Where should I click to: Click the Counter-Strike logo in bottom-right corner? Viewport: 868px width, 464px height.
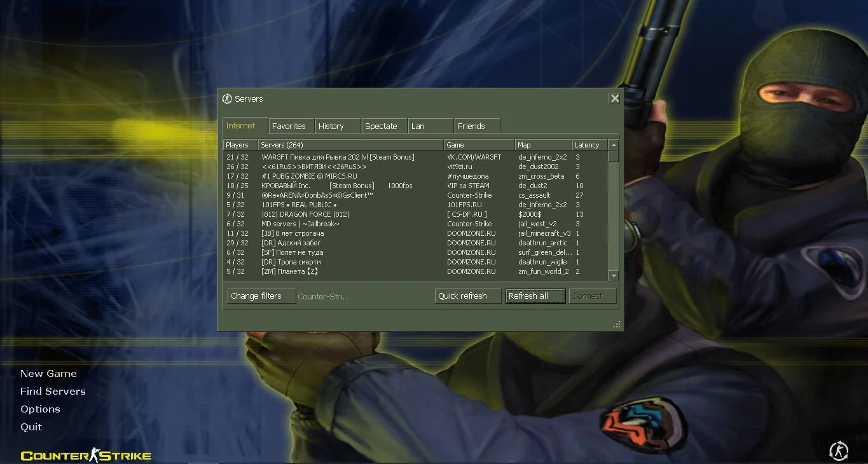tap(839, 451)
